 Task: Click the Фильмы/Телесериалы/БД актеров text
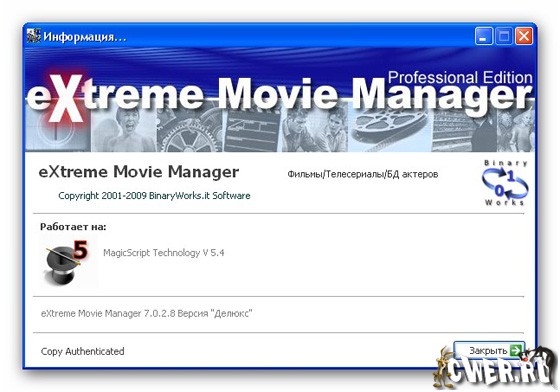362,174
